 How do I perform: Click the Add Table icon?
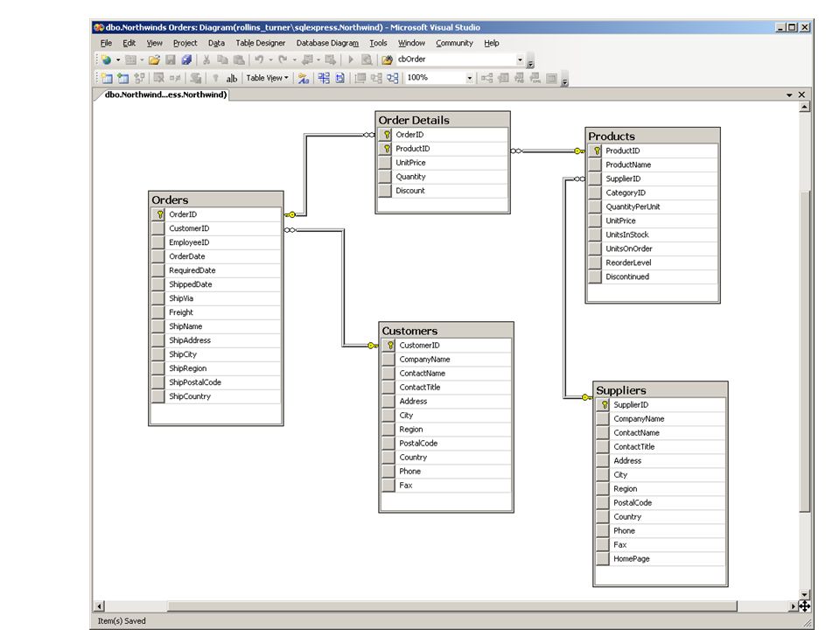tap(123, 78)
